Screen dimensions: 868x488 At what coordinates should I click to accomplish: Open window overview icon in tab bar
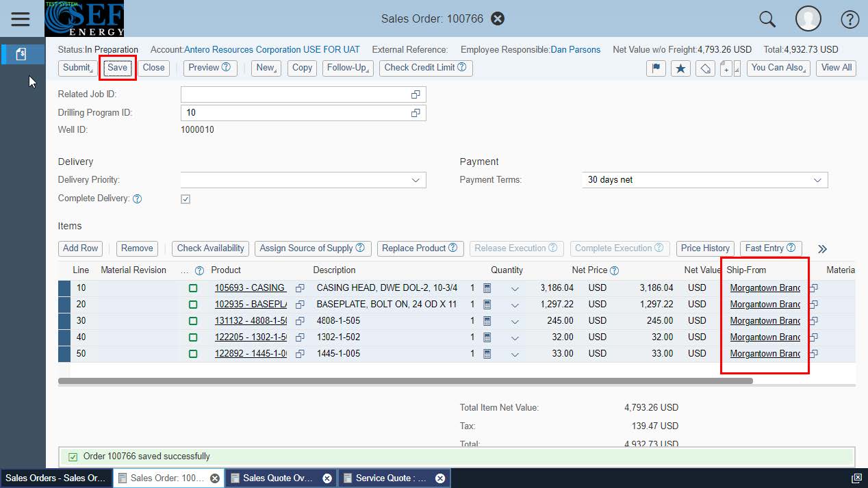click(856, 478)
